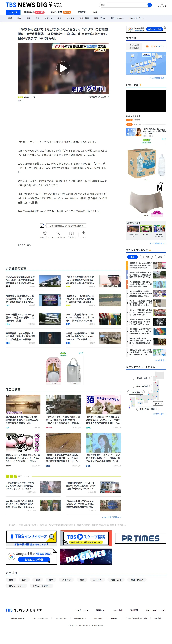Expand the 近畿・中国・四国 area news

148,409
